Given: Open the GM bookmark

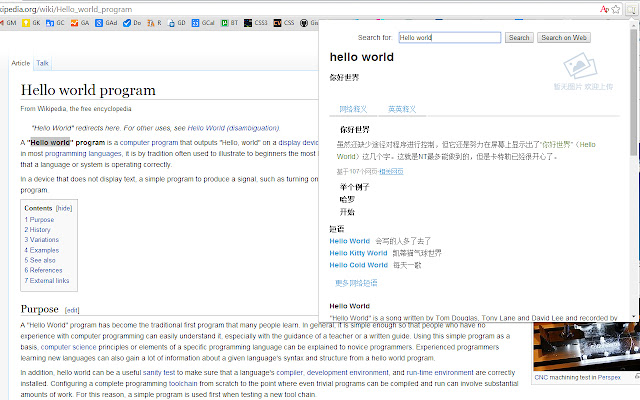Looking at the screenshot, I should (9, 23).
